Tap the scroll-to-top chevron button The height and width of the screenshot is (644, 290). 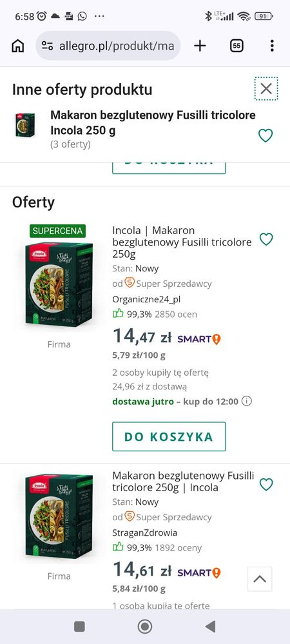260,579
